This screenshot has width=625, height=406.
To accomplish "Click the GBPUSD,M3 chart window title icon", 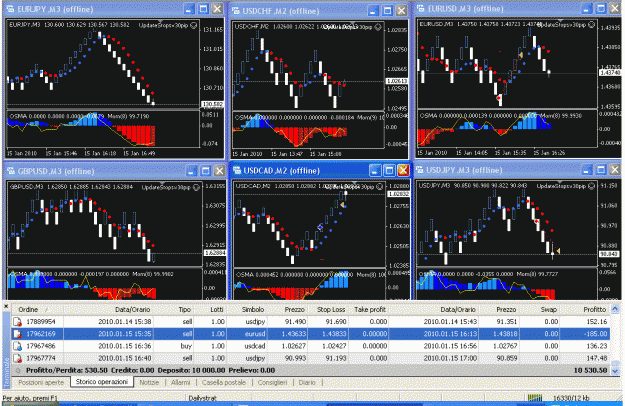I will [10, 171].
